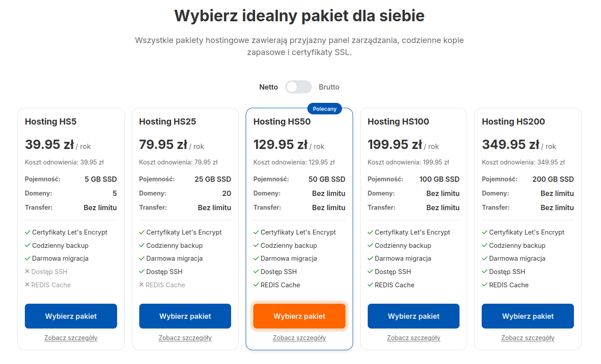This screenshot has height=364, width=601.
Task: Open "Zobacz szczegóły" under Hosting HS50
Action: 299,337
